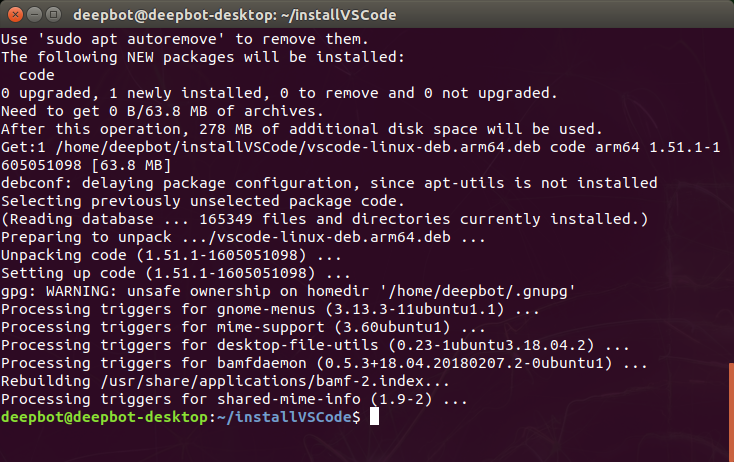Click "Processing triggers for mime-support" line

[243, 327]
